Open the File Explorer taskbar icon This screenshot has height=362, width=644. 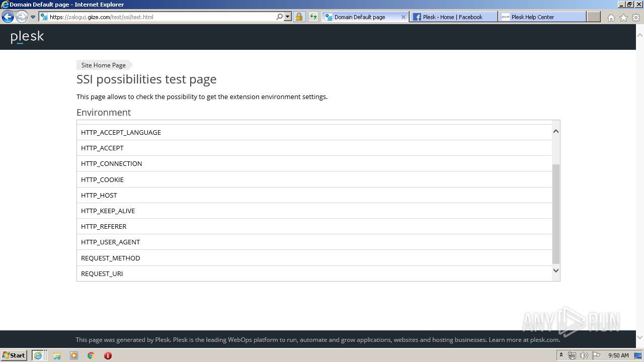[x=57, y=355]
